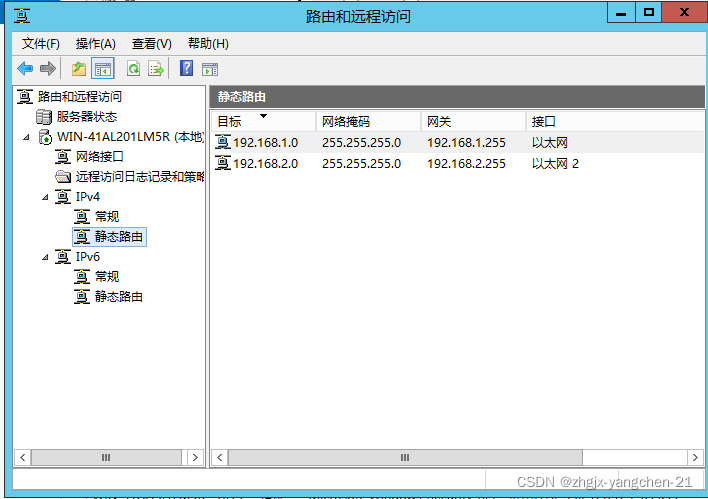Click the route list horizontal scrollbar thumb

pos(405,457)
